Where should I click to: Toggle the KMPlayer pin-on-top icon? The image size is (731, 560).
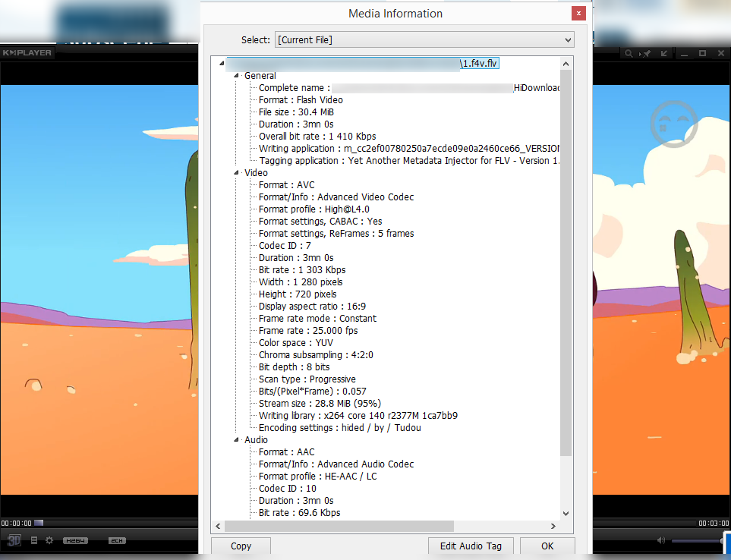(645, 54)
